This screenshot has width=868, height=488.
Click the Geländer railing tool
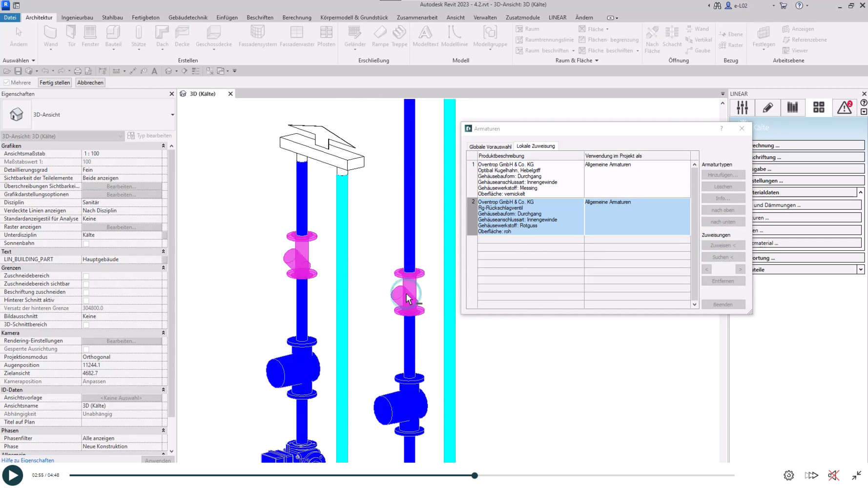pos(354,37)
